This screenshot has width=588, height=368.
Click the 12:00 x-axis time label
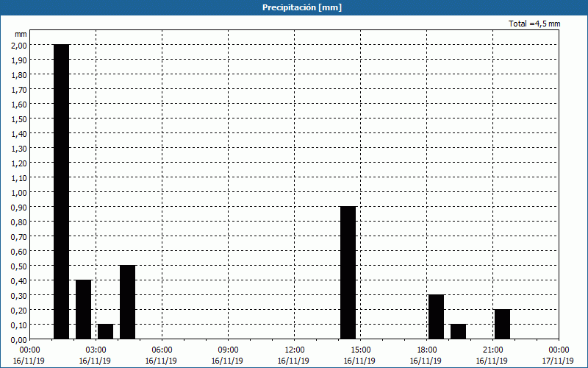point(295,350)
